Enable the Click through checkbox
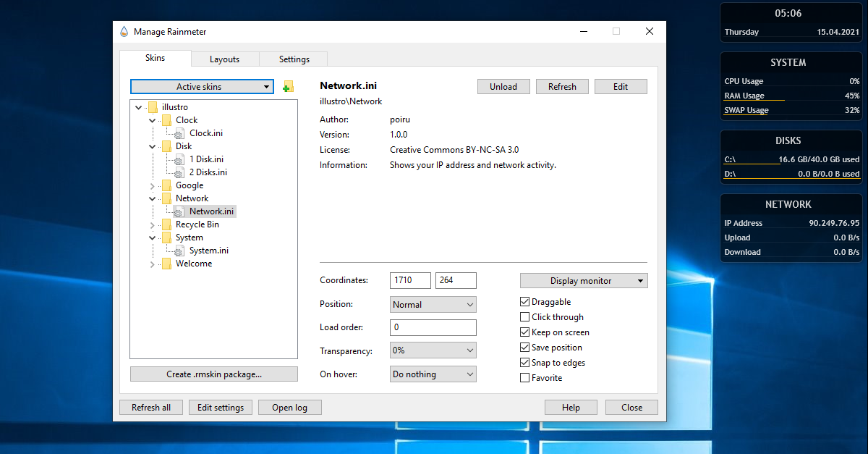Image resolution: width=868 pixels, height=454 pixels. click(525, 317)
